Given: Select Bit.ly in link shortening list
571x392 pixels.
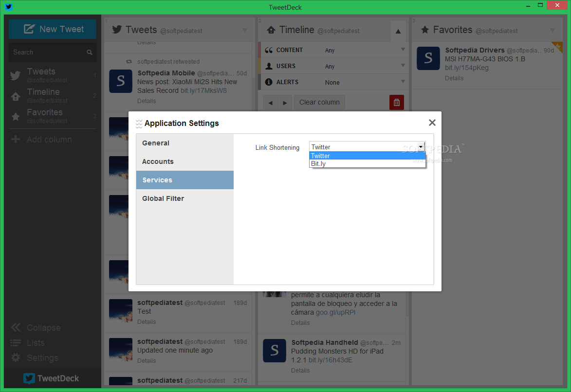Looking at the screenshot, I should coord(367,164).
